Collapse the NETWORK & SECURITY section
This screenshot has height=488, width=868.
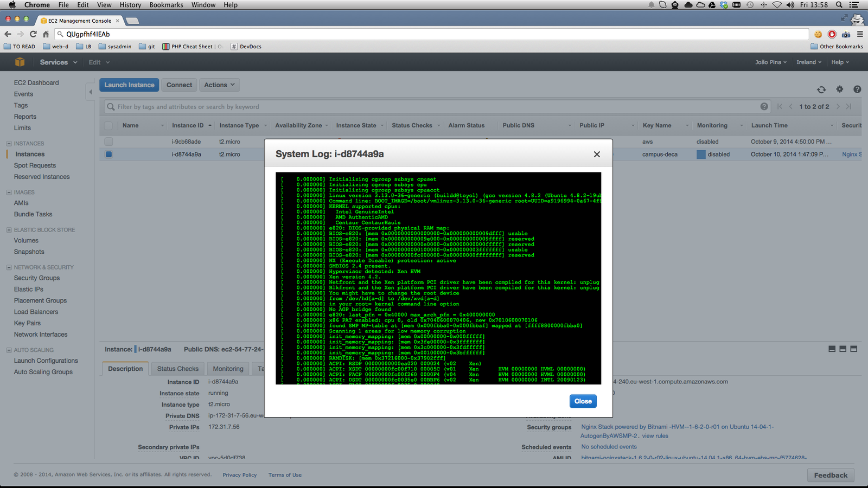point(9,267)
